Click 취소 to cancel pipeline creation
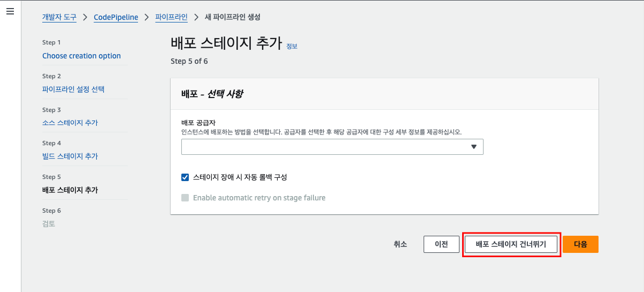644x292 pixels. pos(401,244)
